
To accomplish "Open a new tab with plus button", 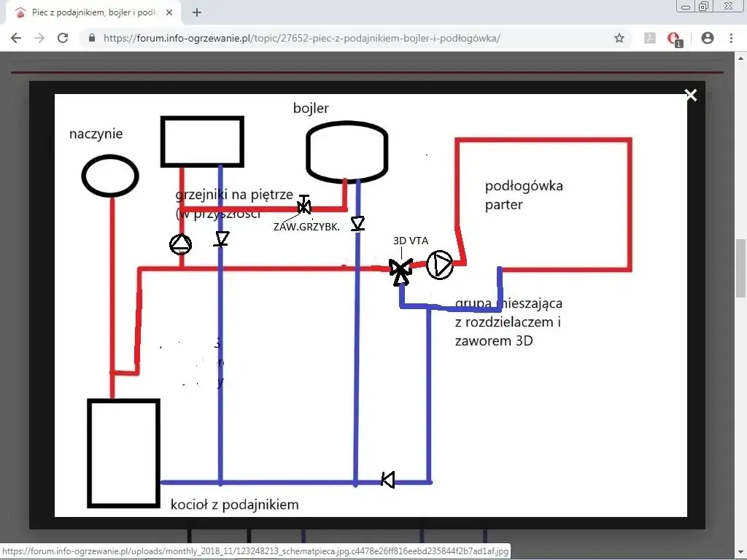I will (x=197, y=12).
